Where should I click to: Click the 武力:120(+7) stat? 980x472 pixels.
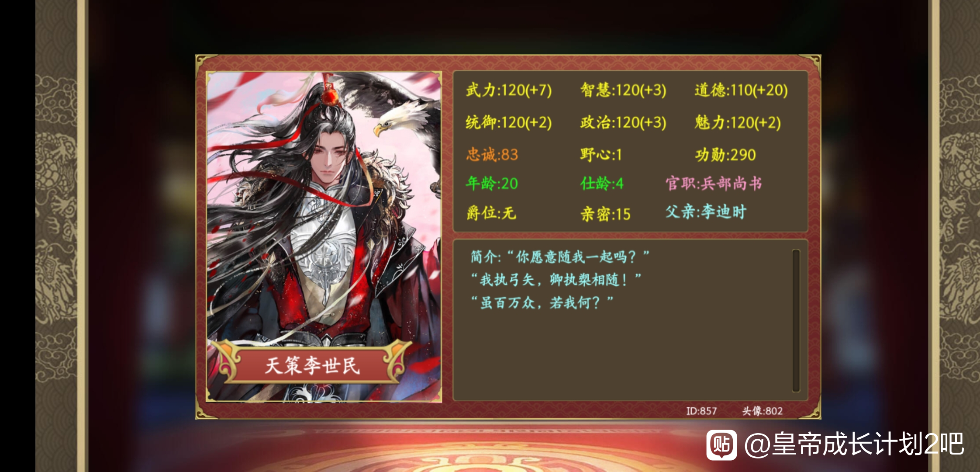pyautogui.click(x=509, y=90)
